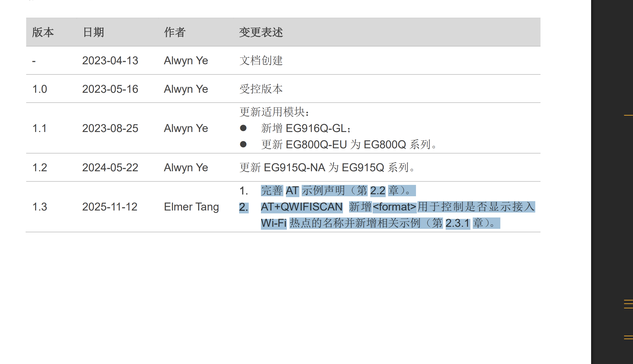
Task: Click the 文档创建 description text
Action: (x=261, y=60)
